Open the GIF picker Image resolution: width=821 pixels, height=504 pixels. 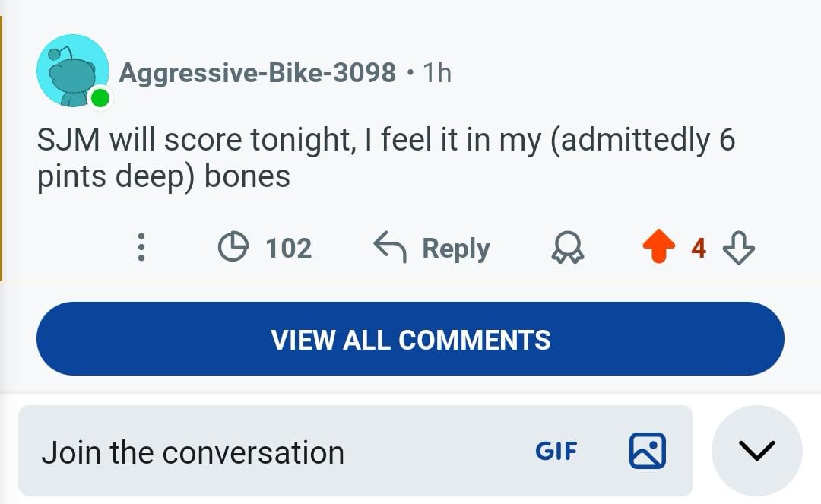(556, 452)
